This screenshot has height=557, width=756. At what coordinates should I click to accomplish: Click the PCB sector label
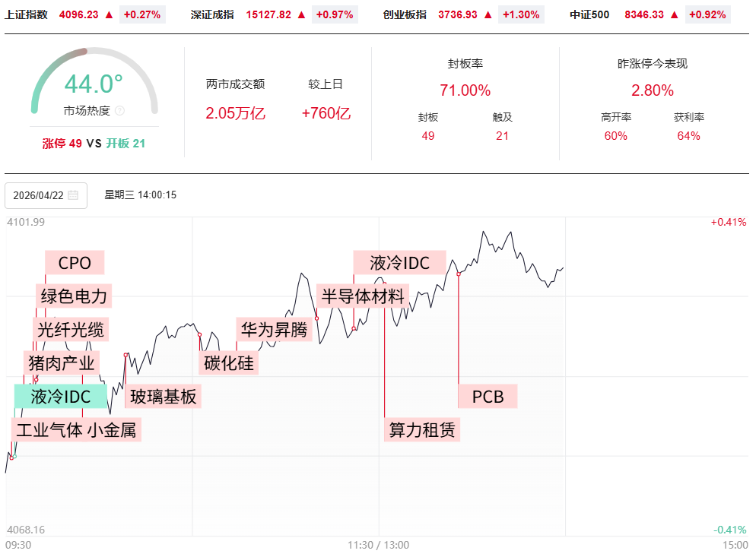tap(488, 396)
